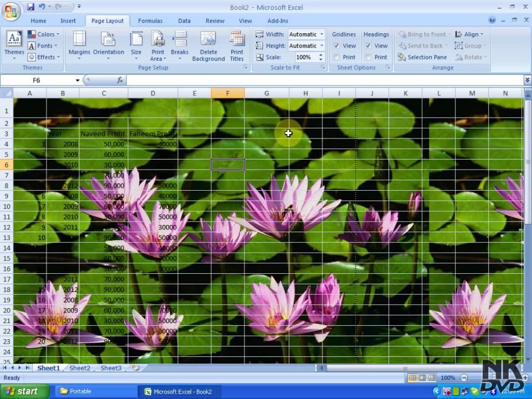This screenshot has height=399, width=532.
Task: Click the Insert Worksheet tab icon
Action: [x=136, y=368]
